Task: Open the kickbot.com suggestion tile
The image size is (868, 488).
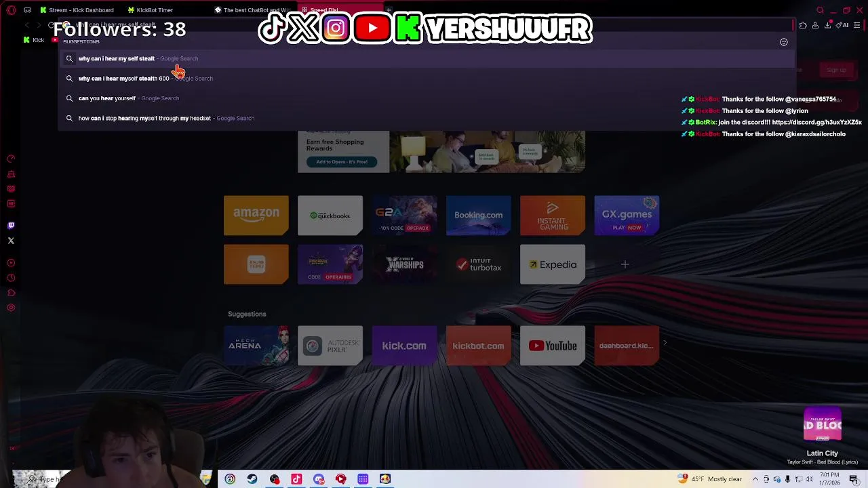Action: [478, 346]
